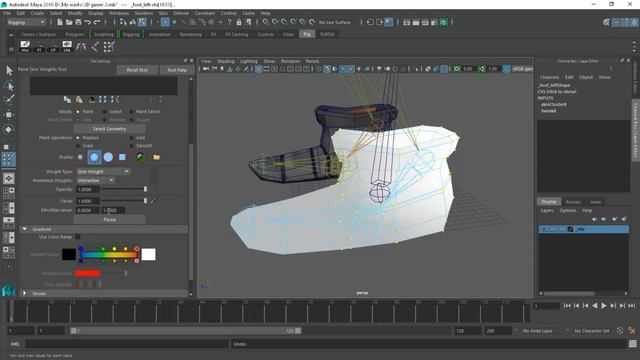Image resolution: width=640 pixels, height=360 pixels.
Task: Click the Min value field showing 0.0000
Action: click(x=88, y=210)
